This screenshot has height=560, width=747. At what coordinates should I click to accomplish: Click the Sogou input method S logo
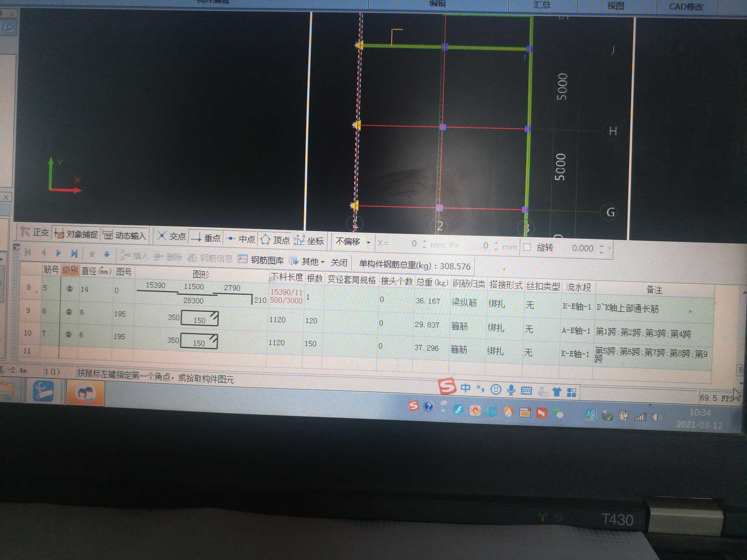click(447, 386)
